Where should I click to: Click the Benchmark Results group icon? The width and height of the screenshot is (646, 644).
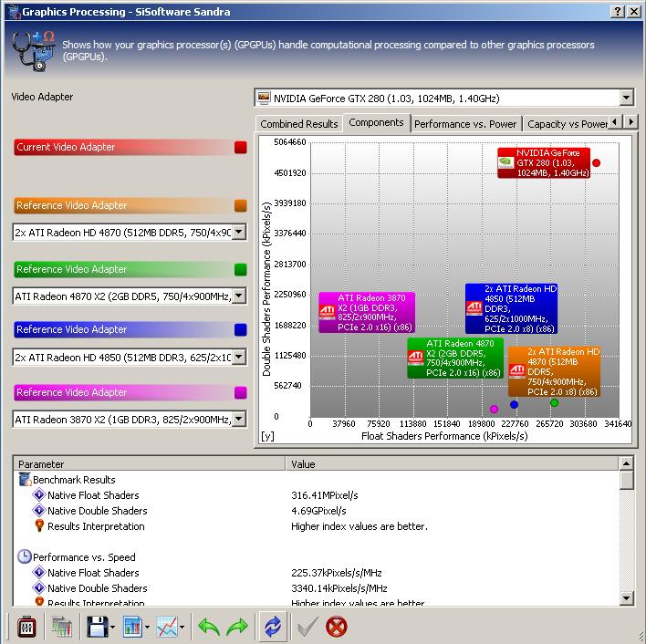point(25,479)
